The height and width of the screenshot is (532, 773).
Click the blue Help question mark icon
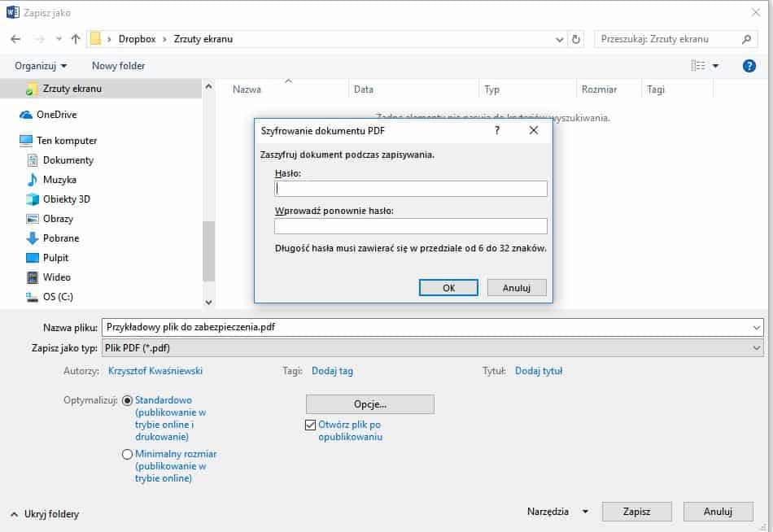(749, 65)
